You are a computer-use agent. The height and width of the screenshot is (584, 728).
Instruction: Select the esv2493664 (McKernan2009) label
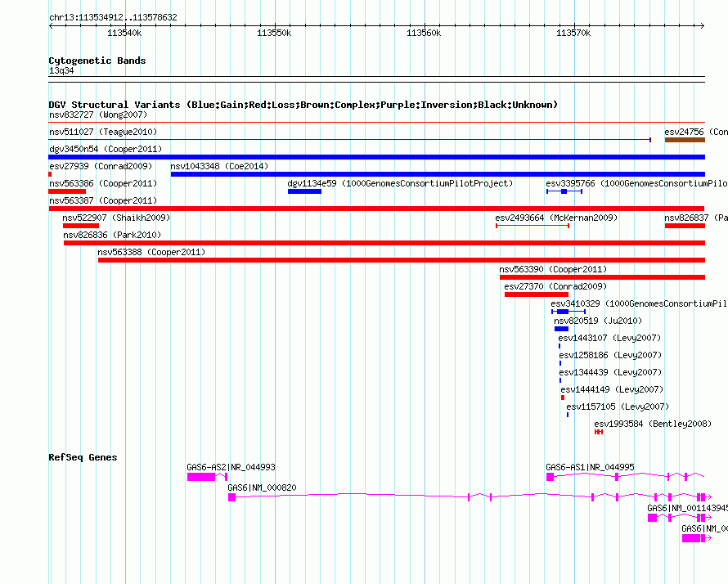coord(556,218)
